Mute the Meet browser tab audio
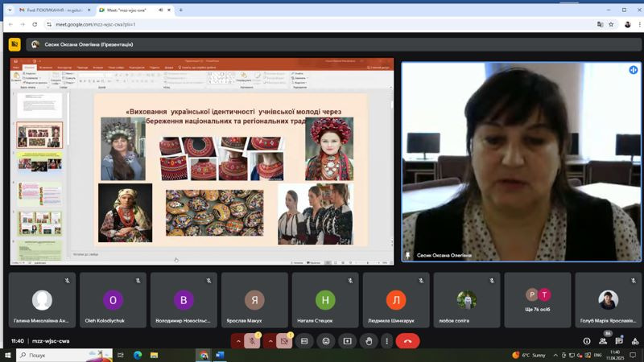Screen dimensions: 644x362 coord(160,10)
